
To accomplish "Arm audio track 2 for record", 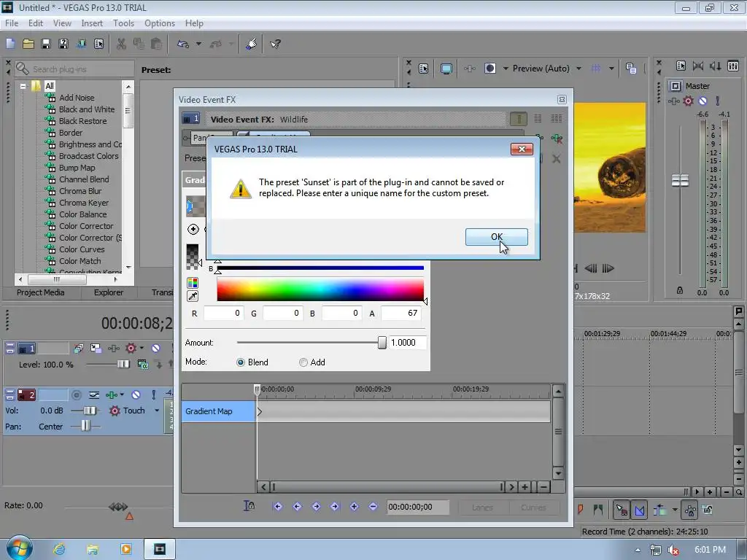I will click(x=76, y=394).
